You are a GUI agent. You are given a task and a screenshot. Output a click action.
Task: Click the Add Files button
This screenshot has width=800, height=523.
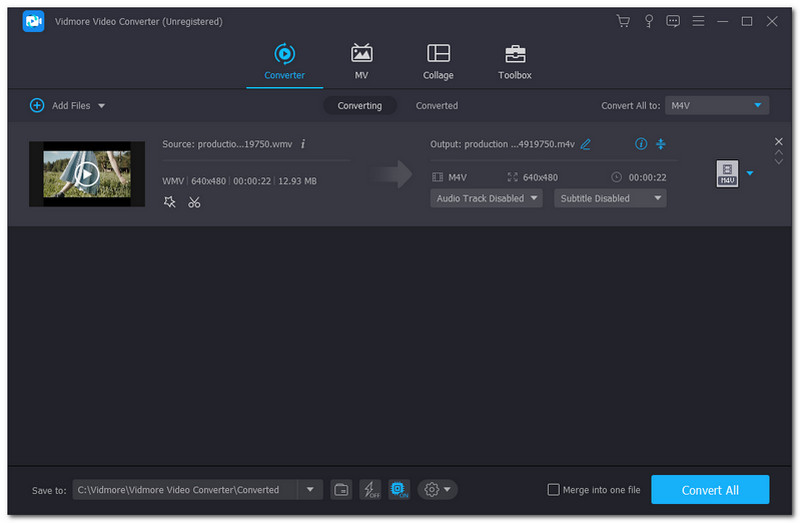pyautogui.click(x=67, y=105)
